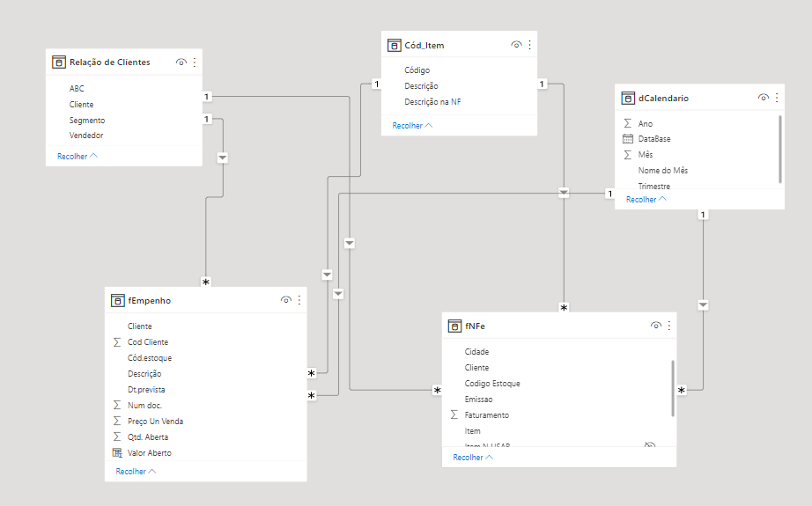
Task: Select the Descrição field in fEmpenho table
Action: (x=144, y=373)
